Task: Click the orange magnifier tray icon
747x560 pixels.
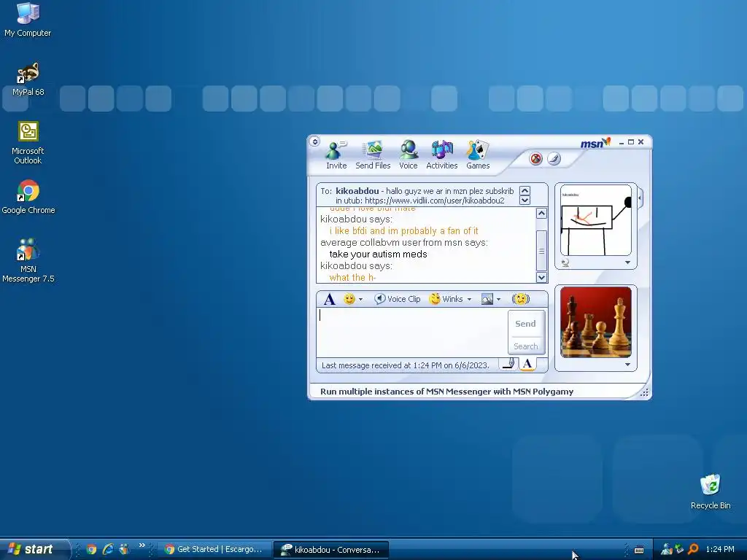Action: pos(693,550)
